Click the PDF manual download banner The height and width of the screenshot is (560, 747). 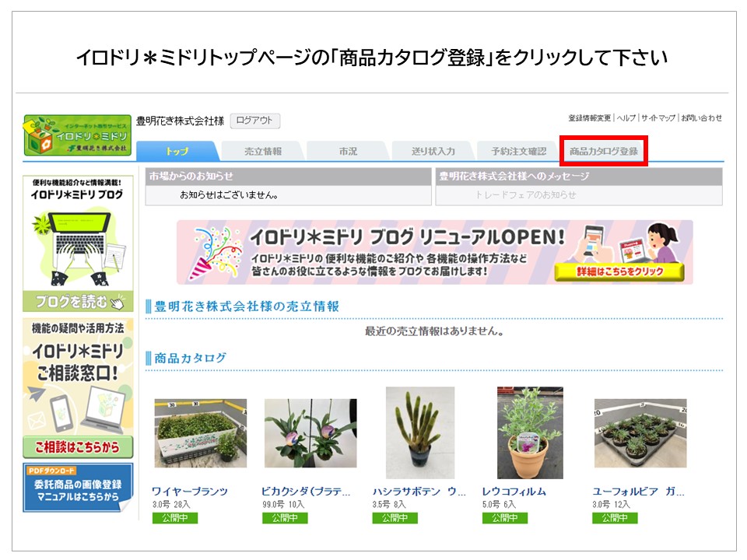(77, 488)
